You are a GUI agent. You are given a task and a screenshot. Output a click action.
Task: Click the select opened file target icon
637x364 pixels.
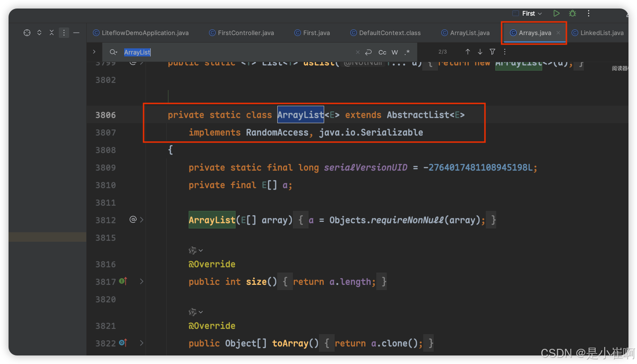tap(27, 33)
